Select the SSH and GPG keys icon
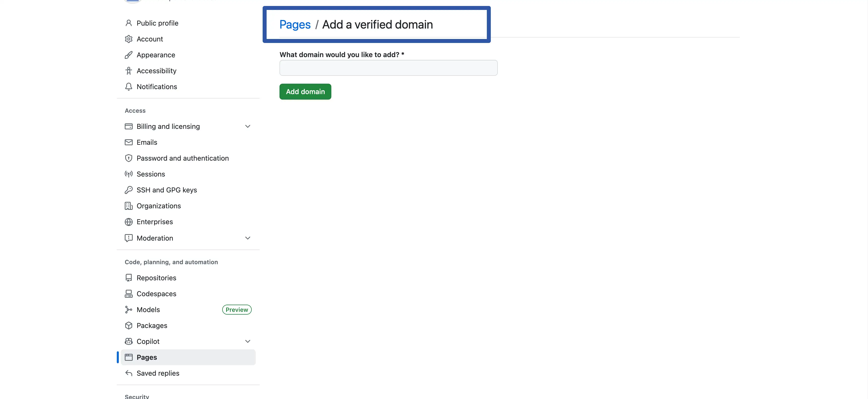 click(x=129, y=190)
